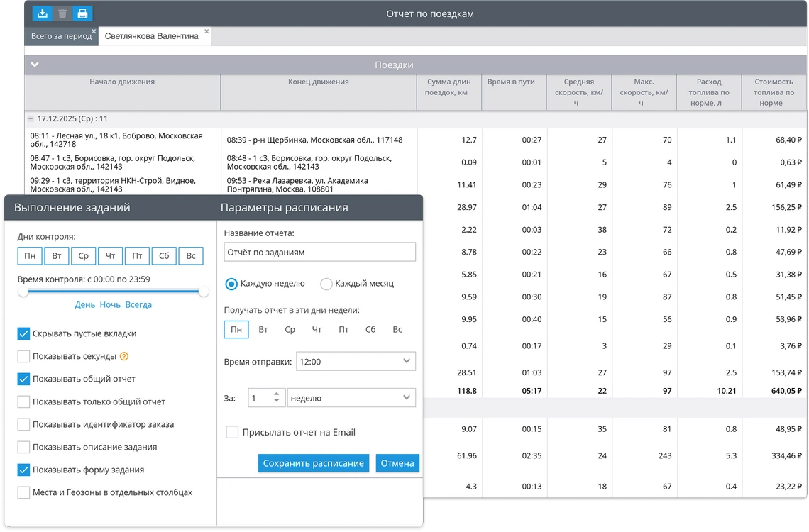This screenshot has width=809, height=532.
Task: Click the right handle of time slider
Action: [x=204, y=292]
